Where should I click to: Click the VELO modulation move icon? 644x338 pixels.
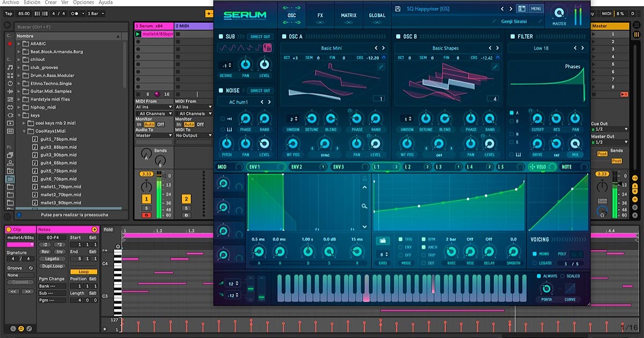tap(532, 167)
